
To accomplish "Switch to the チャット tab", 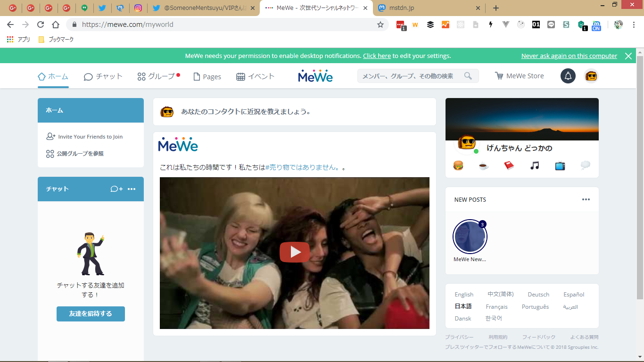I will 103,76.
